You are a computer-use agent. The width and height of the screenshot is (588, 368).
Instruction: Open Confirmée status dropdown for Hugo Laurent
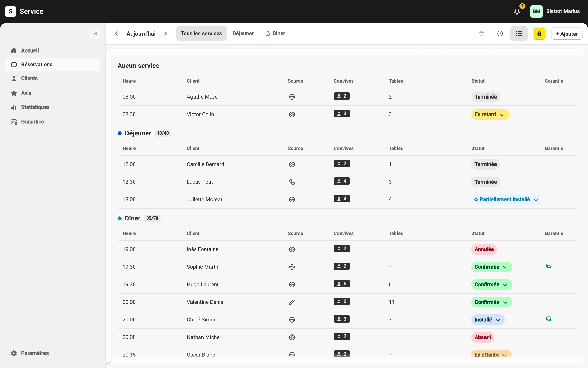(492, 285)
